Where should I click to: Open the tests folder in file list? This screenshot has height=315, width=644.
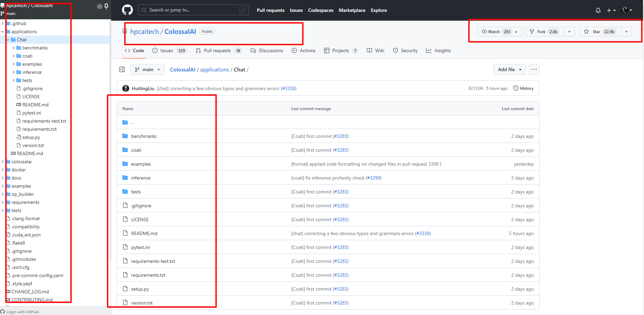(136, 192)
